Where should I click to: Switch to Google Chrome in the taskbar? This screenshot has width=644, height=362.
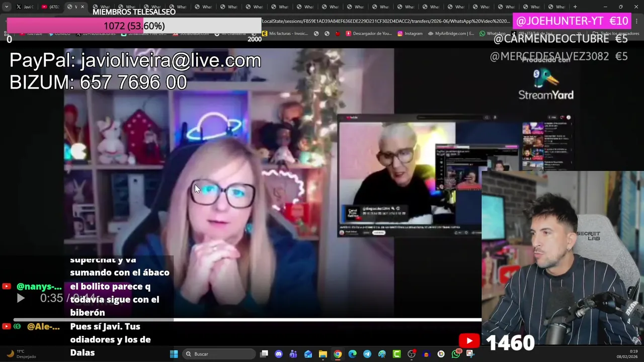(338, 354)
